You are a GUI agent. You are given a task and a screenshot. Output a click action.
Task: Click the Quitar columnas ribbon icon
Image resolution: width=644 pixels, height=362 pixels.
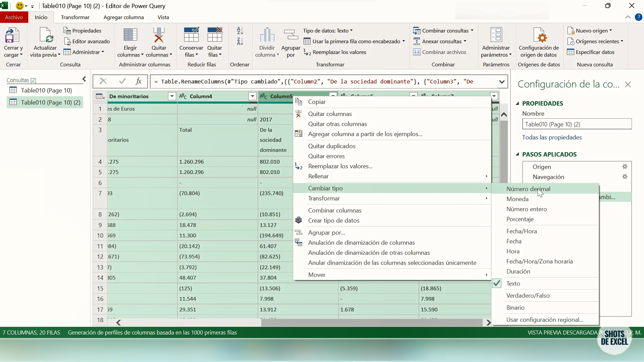(x=159, y=35)
